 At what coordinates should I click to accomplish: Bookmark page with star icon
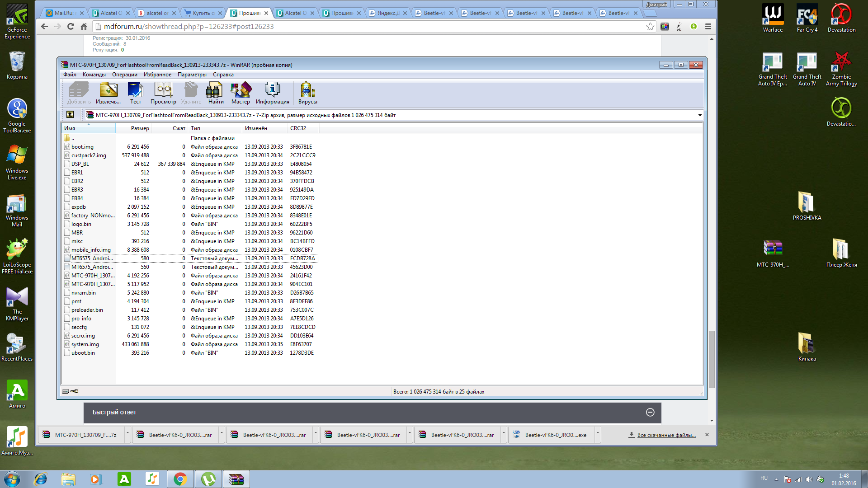click(650, 27)
